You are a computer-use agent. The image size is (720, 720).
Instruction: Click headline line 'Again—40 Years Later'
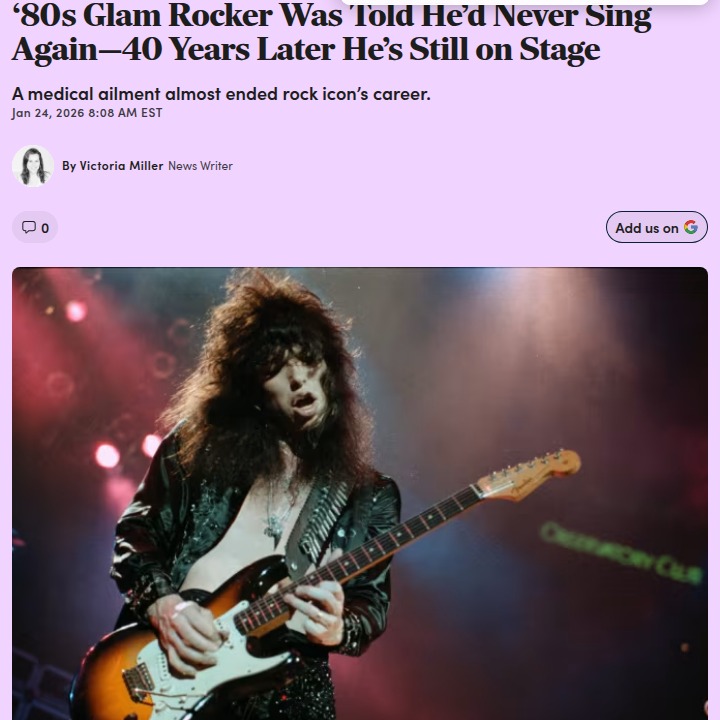[x=175, y=50]
